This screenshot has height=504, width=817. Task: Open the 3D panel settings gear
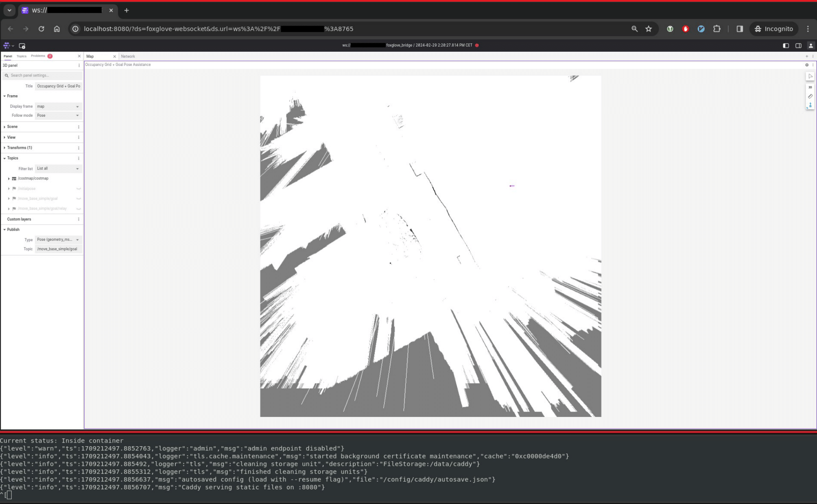(807, 65)
